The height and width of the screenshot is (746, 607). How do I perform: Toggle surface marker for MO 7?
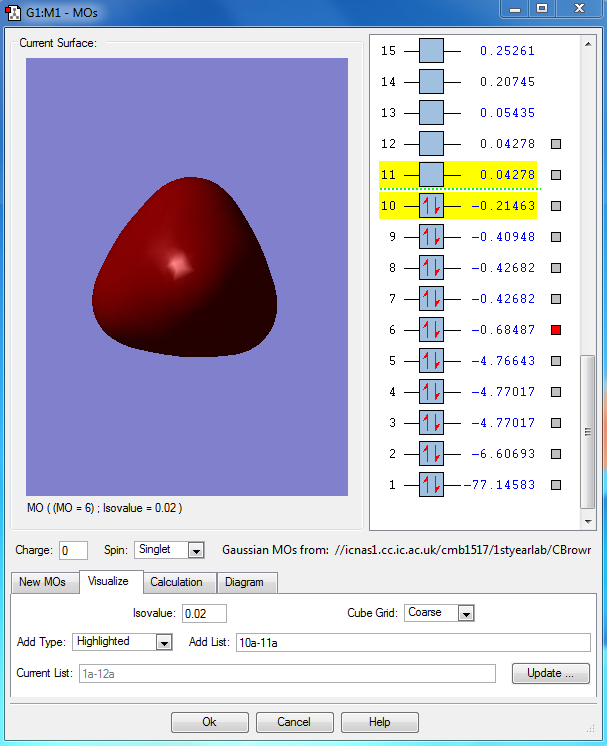(556, 299)
